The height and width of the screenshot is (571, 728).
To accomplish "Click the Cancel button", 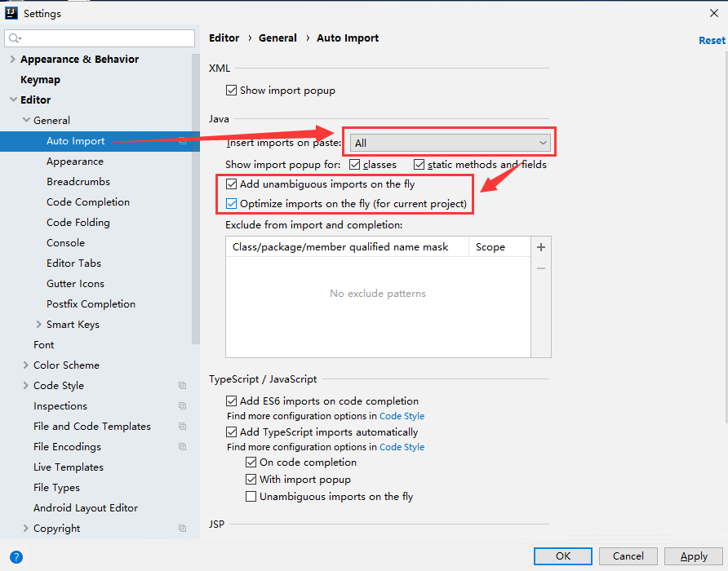I will (628, 556).
